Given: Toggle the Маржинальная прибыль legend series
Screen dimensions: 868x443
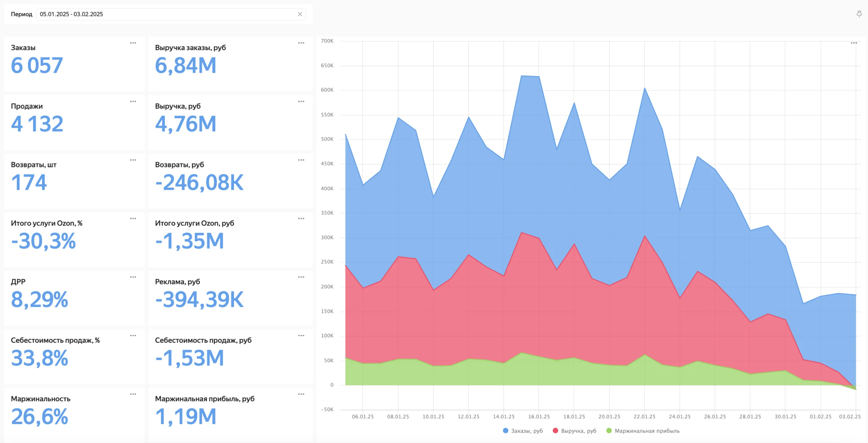Looking at the screenshot, I should coord(643,431).
